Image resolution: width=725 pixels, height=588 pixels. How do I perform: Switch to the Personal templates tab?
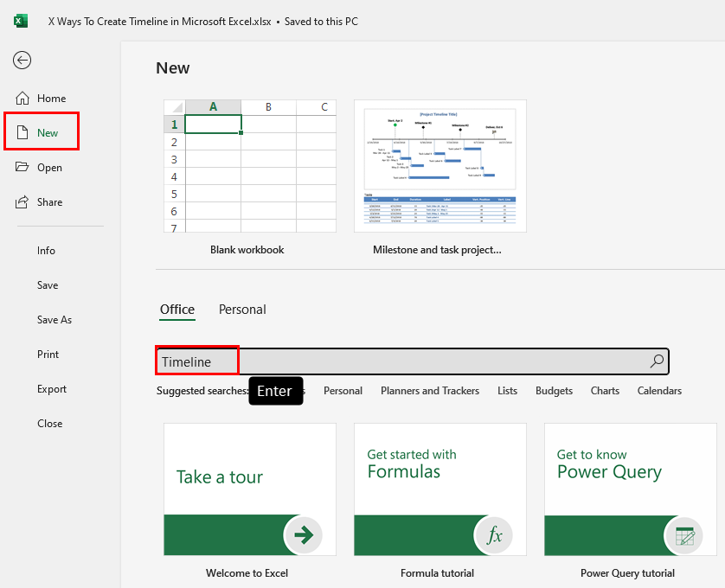point(242,310)
